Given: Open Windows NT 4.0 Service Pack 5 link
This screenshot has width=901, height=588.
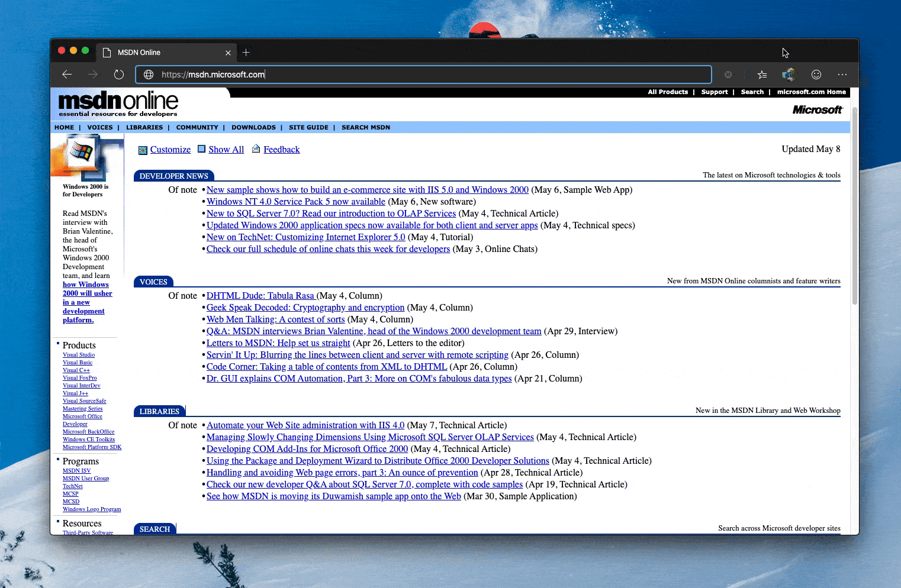Looking at the screenshot, I should (296, 202).
